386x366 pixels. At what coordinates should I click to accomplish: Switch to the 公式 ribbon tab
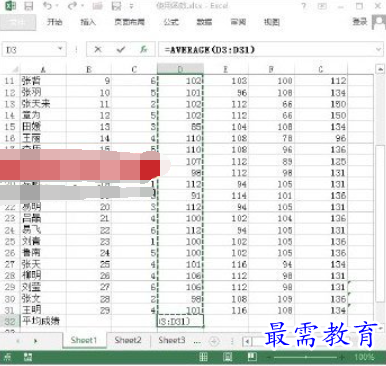click(171, 22)
